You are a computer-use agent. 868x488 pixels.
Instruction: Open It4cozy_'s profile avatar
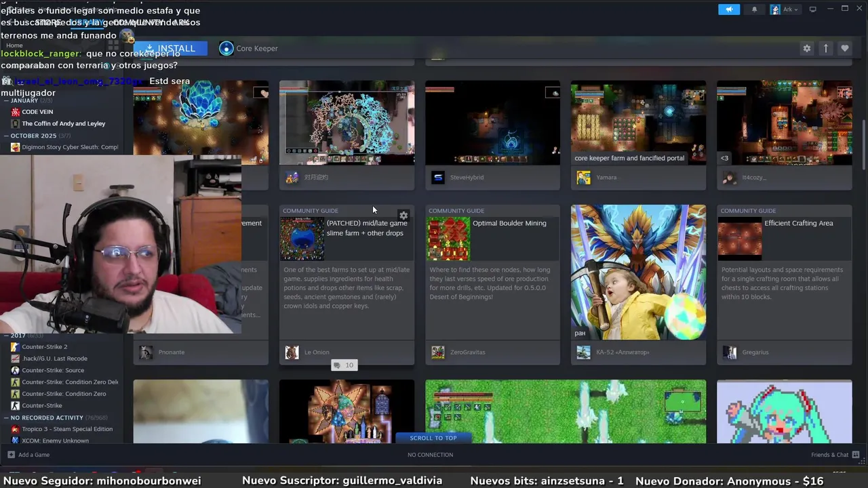pyautogui.click(x=730, y=178)
